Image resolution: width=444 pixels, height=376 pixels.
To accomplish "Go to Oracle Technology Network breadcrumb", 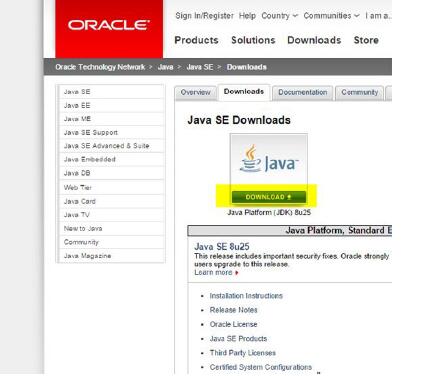I will (x=100, y=67).
